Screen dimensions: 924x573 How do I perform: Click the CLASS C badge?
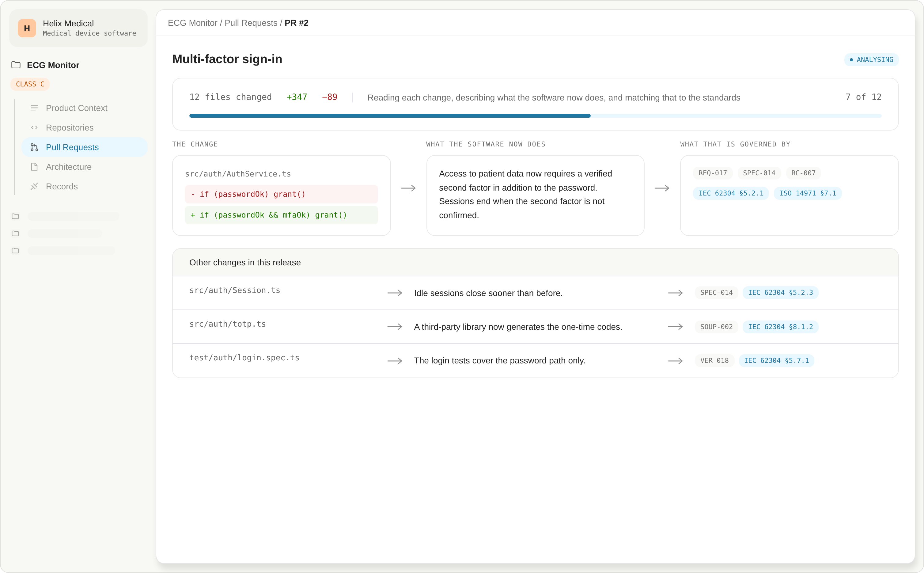30,84
